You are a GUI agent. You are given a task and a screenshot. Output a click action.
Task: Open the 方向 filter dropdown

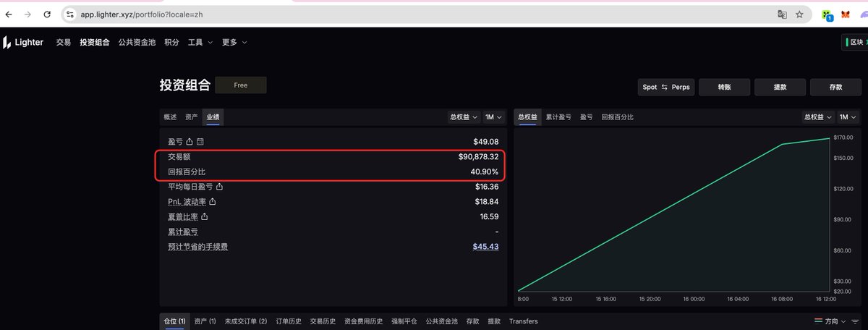830,321
